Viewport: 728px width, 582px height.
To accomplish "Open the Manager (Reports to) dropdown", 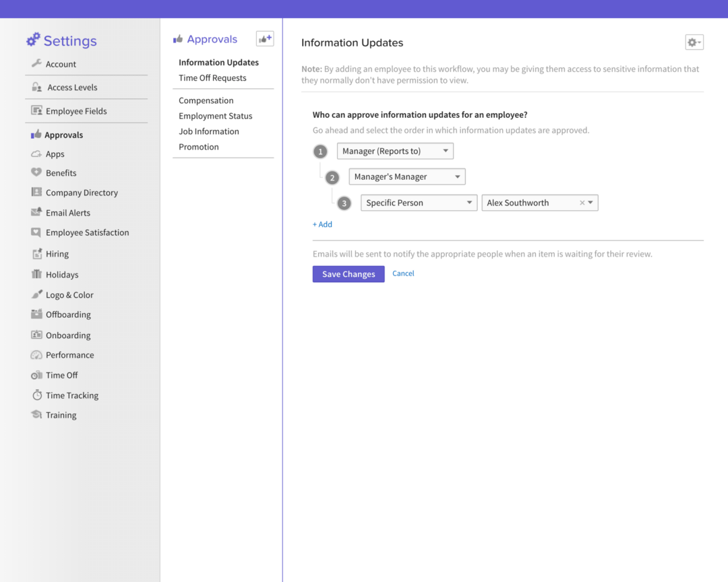I will click(394, 151).
